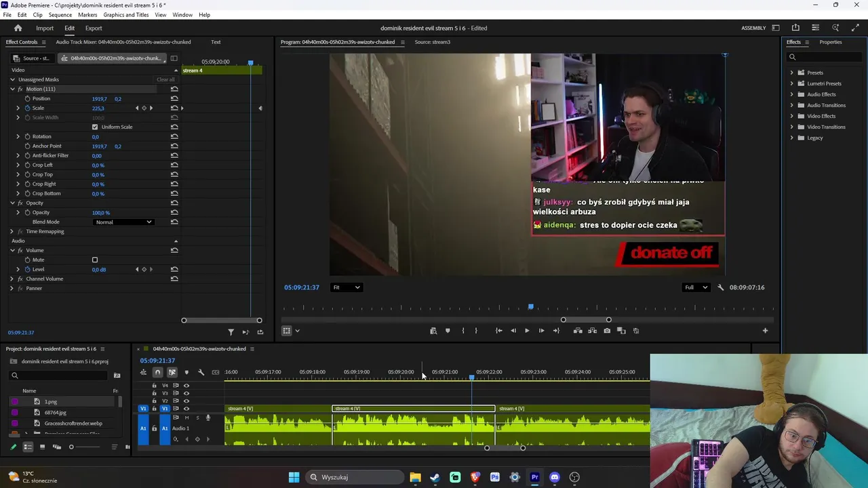Toggle V4 track output eye
Screen dimensions: 868x488
(186, 386)
